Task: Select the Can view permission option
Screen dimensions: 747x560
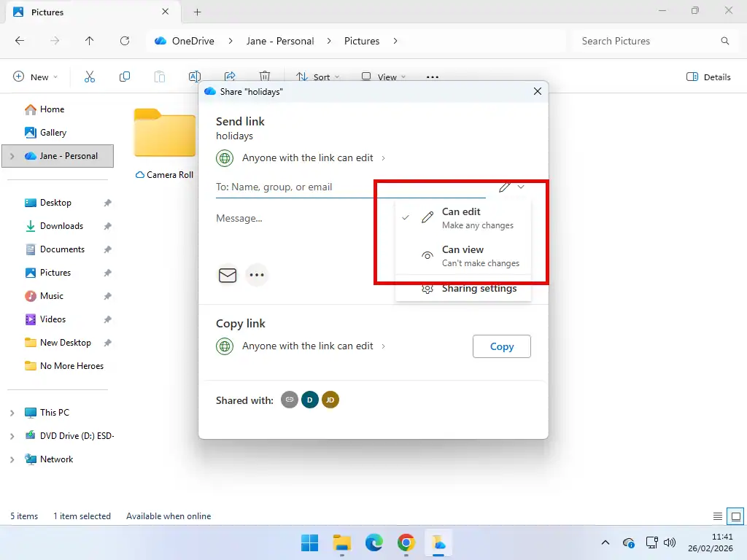Action: pyautogui.click(x=462, y=255)
